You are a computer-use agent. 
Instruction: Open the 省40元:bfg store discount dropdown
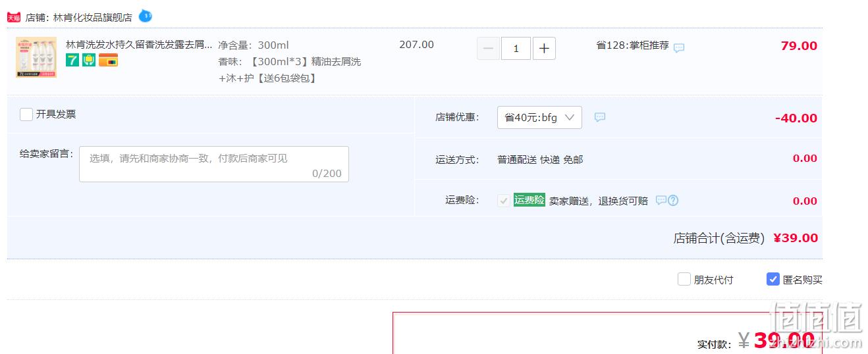(x=539, y=118)
